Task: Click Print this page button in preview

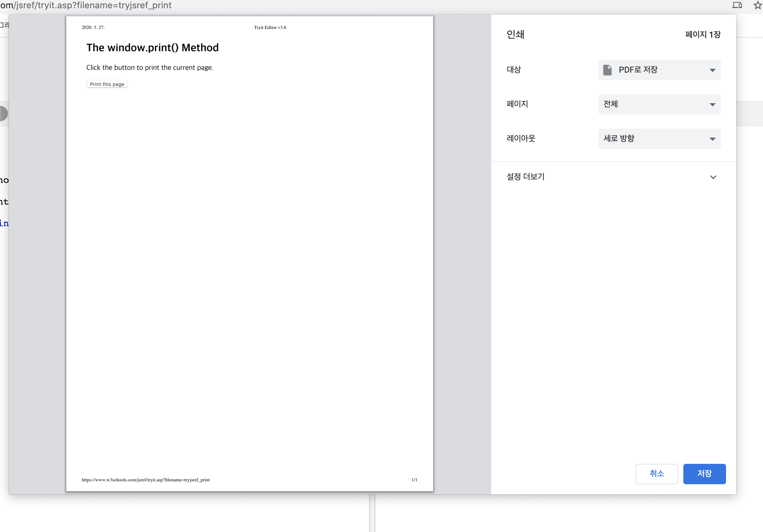Action: pos(107,84)
